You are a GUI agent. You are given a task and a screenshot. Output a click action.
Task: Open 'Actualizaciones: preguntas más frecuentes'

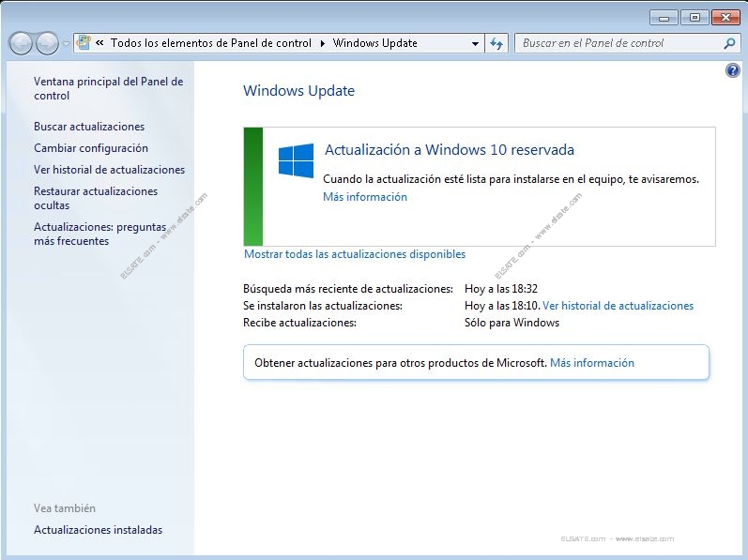99,234
